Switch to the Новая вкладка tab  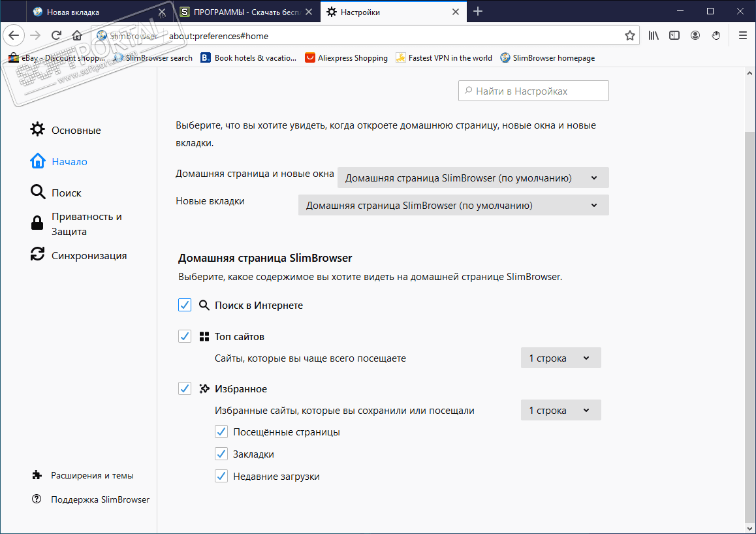tap(91, 12)
